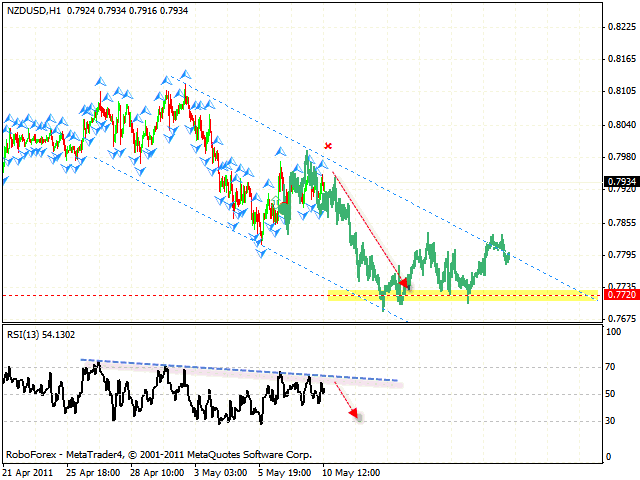Viewport: 640px width, 480px height.
Task: Select the yellow support zone rectangle
Action: click(x=460, y=294)
